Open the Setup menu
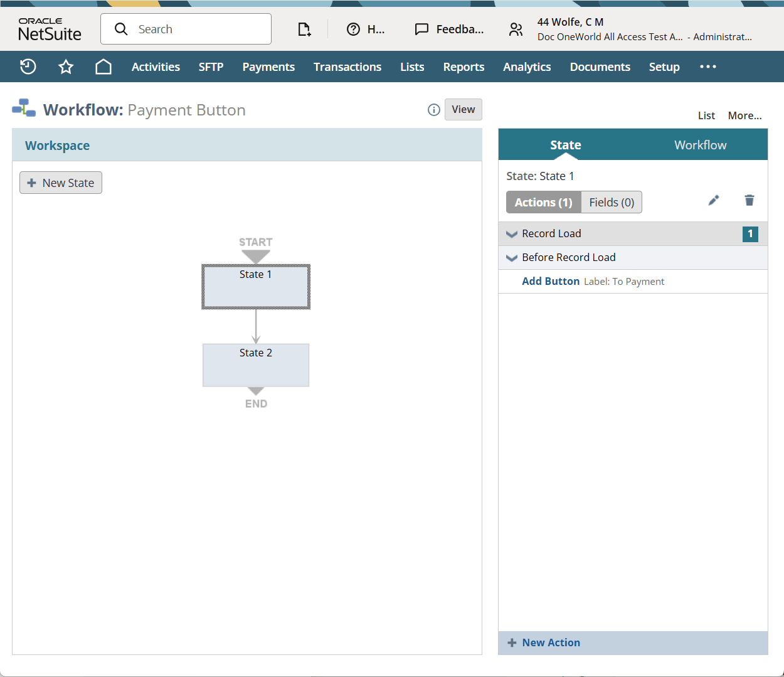The width and height of the screenshot is (784, 677). pos(664,67)
